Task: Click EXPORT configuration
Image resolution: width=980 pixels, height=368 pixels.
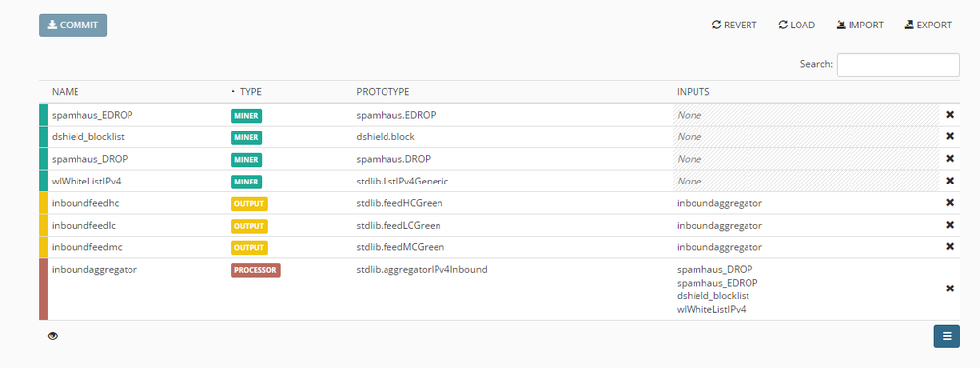Action: [x=928, y=26]
